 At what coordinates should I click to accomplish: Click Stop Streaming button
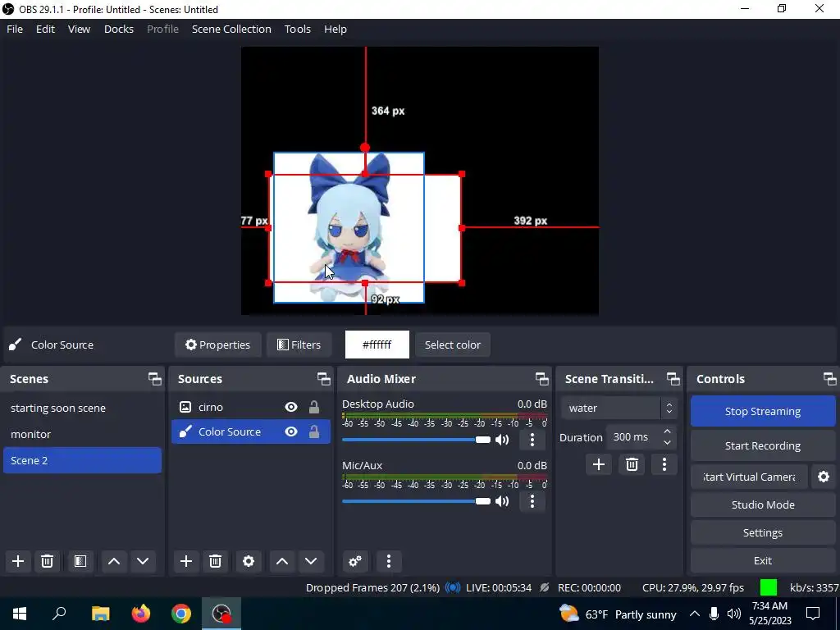(x=763, y=411)
